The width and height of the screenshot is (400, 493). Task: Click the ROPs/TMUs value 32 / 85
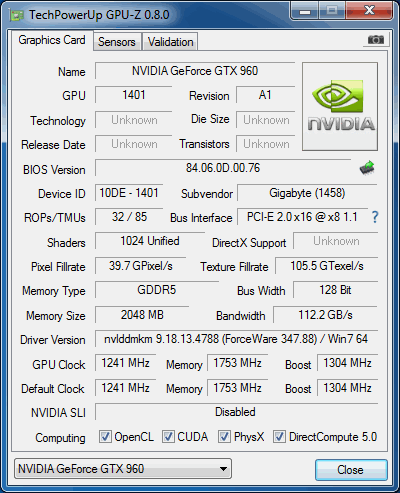129,217
